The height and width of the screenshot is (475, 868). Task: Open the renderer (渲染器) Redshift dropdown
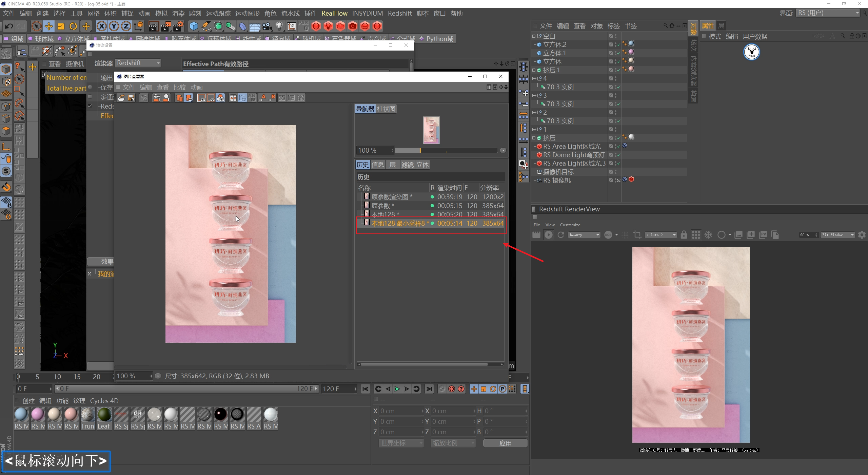[x=138, y=63]
